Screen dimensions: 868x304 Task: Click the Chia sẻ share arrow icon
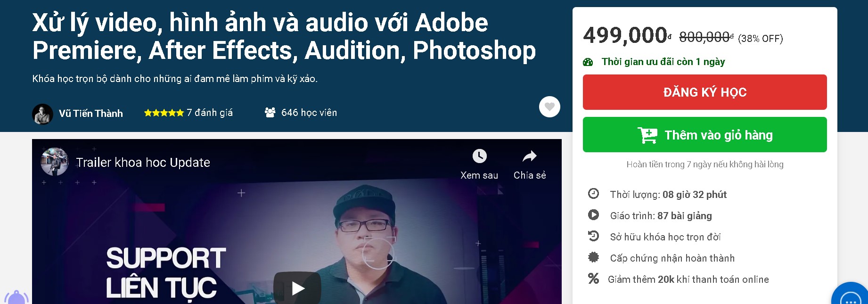click(530, 156)
